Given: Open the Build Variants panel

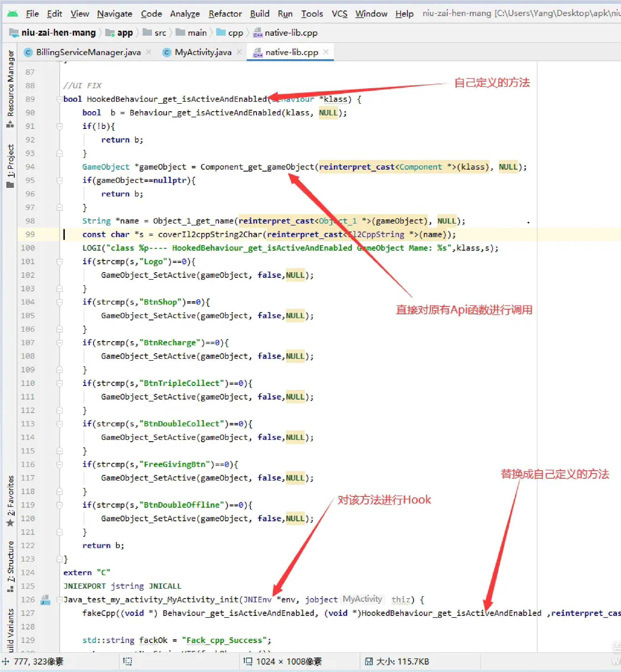Looking at the screenshot, I should 11,630.
